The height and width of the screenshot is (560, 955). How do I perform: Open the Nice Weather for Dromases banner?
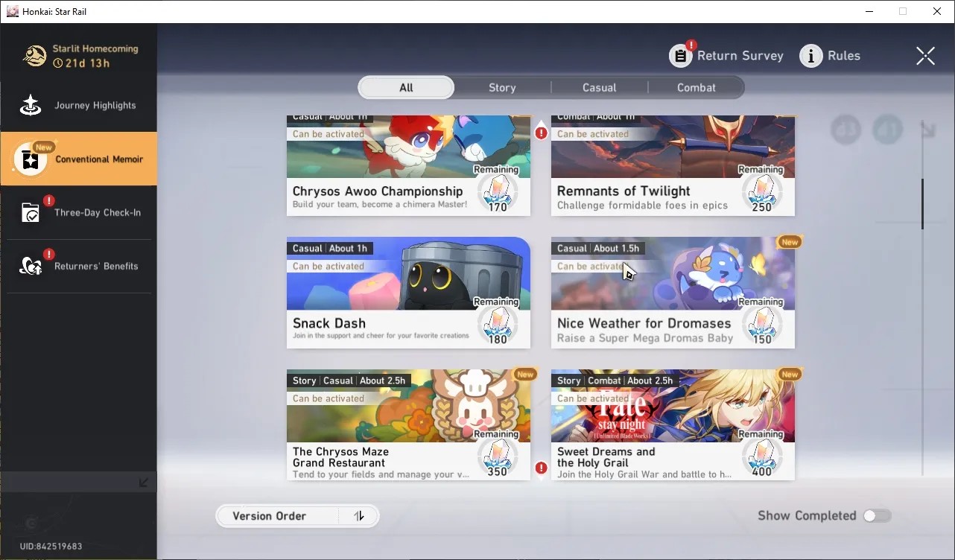pyautogui.click(x=673, y=273)
